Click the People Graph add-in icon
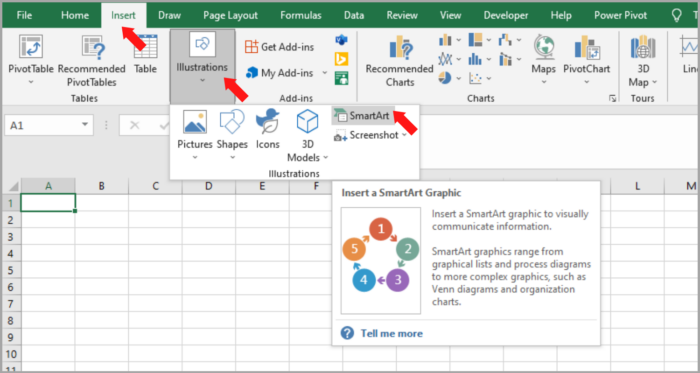 (x=342, y=78)
